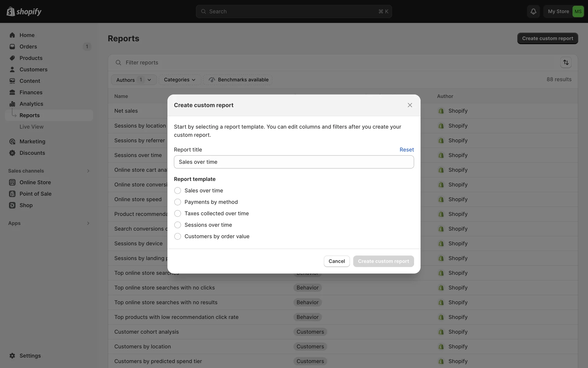Open the Authors filter dropdown
The image size is (588, 368).
click(134, 80)
